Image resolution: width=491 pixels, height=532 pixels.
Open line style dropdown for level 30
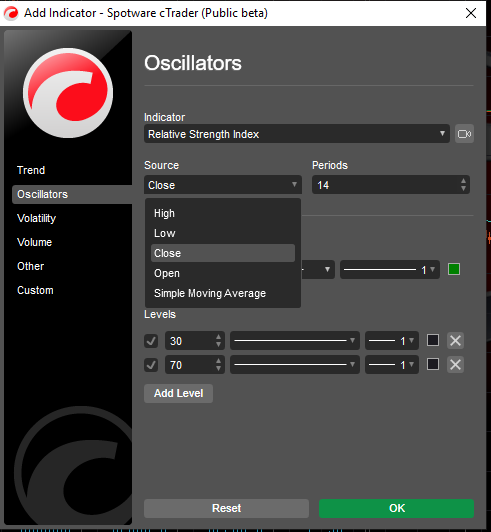click(x=295, y=340)
